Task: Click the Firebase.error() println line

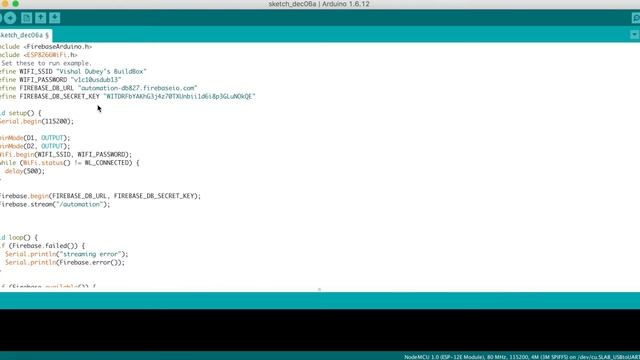Action: (65, 262)
